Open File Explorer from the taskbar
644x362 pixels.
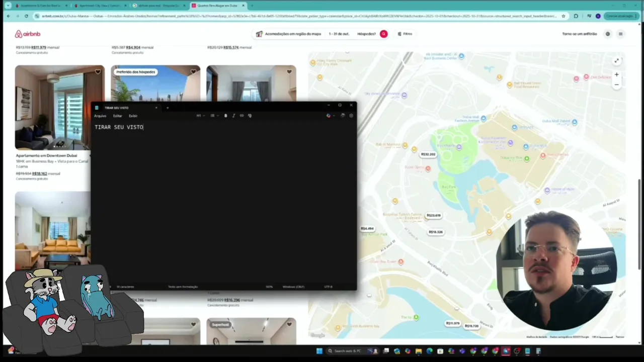(419, 351)
